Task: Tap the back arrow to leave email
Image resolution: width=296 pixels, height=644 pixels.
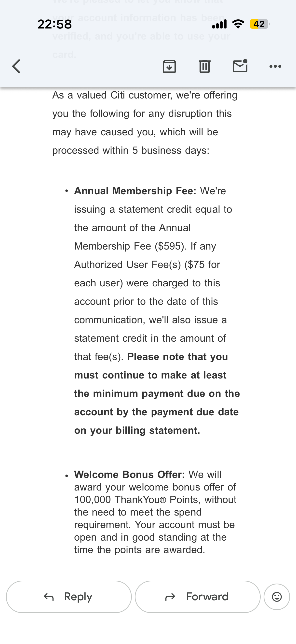Action: tap(16, 66)
